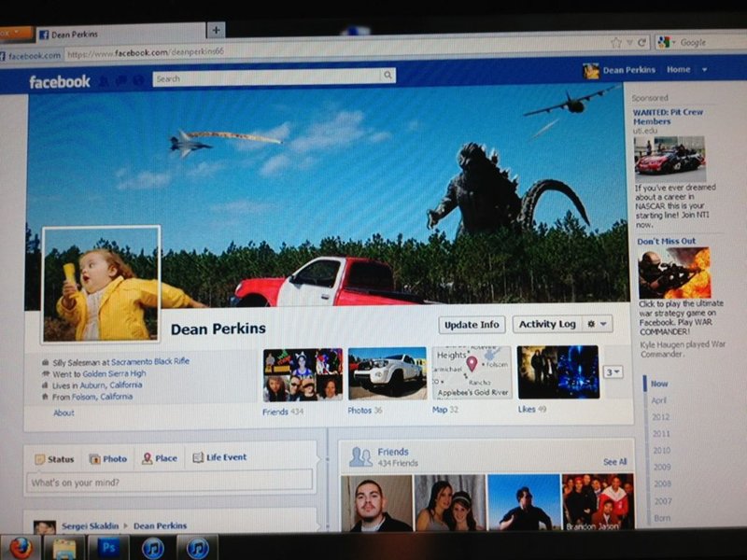
Task: Select the Life Event tab
Action: 219,457
